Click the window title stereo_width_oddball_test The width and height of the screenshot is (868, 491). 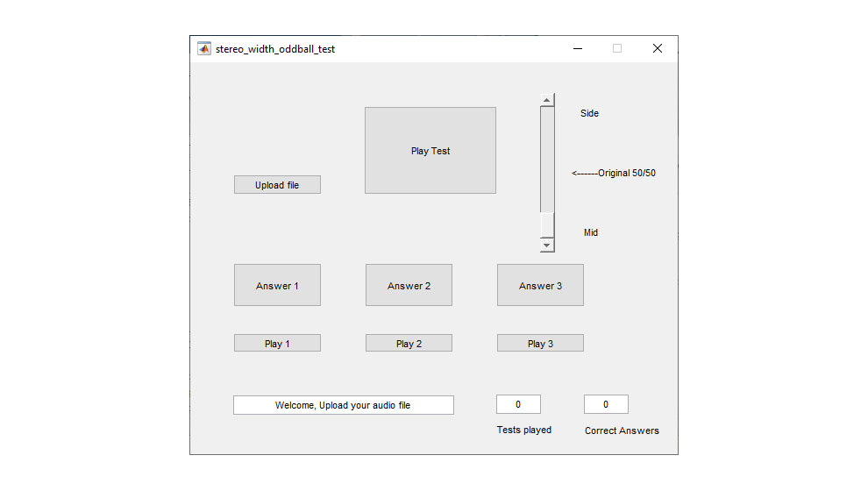coord(275,49)
